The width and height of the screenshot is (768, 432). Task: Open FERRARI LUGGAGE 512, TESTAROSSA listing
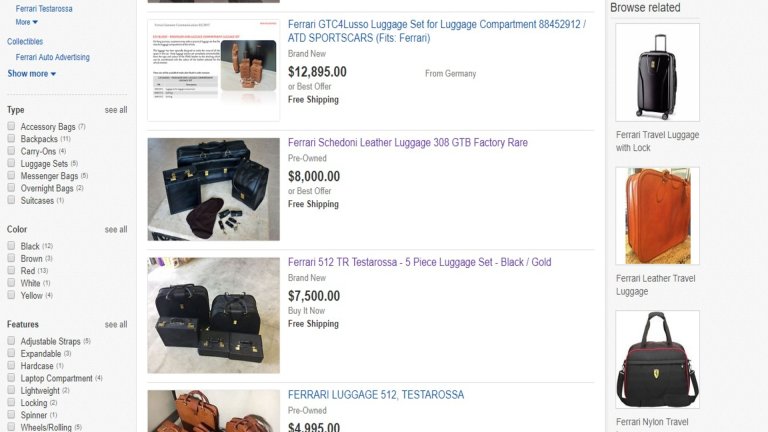point(376,395)
